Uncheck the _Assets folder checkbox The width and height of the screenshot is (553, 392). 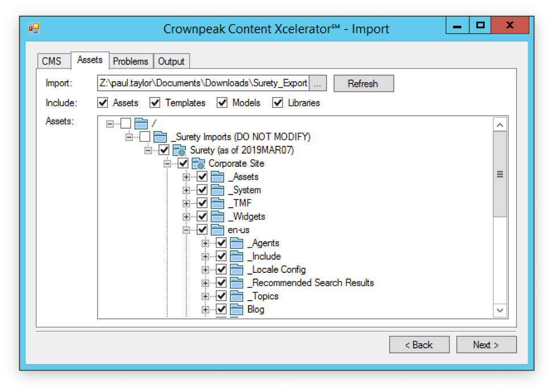pos(202,176)
